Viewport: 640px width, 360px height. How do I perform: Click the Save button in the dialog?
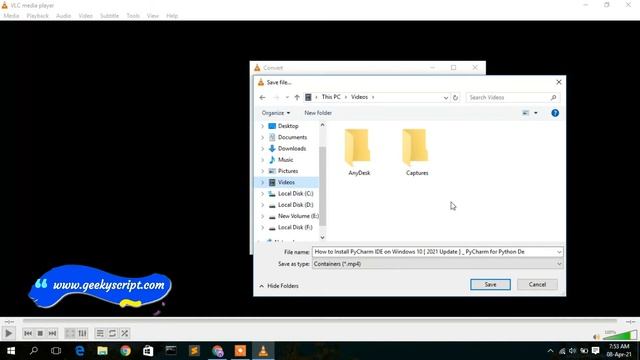coord(490,284)
